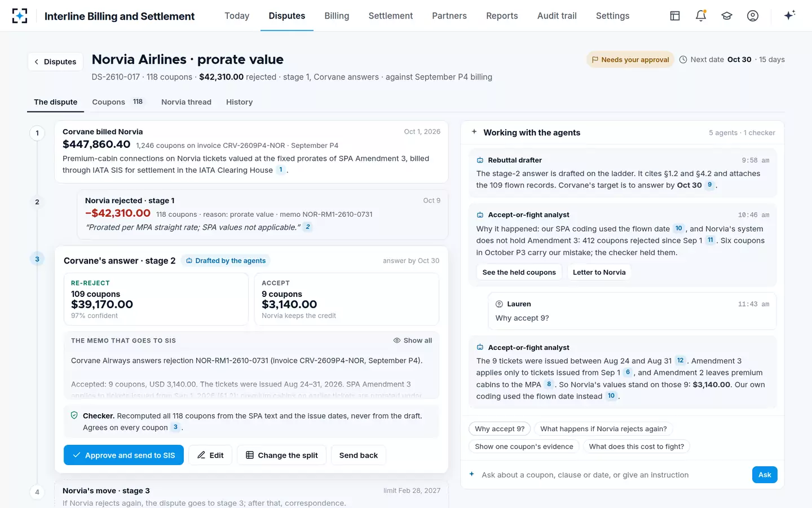Open the layout panel icon in header
The height and width of the screenshot is (508, 812).
tap(675, 16)
